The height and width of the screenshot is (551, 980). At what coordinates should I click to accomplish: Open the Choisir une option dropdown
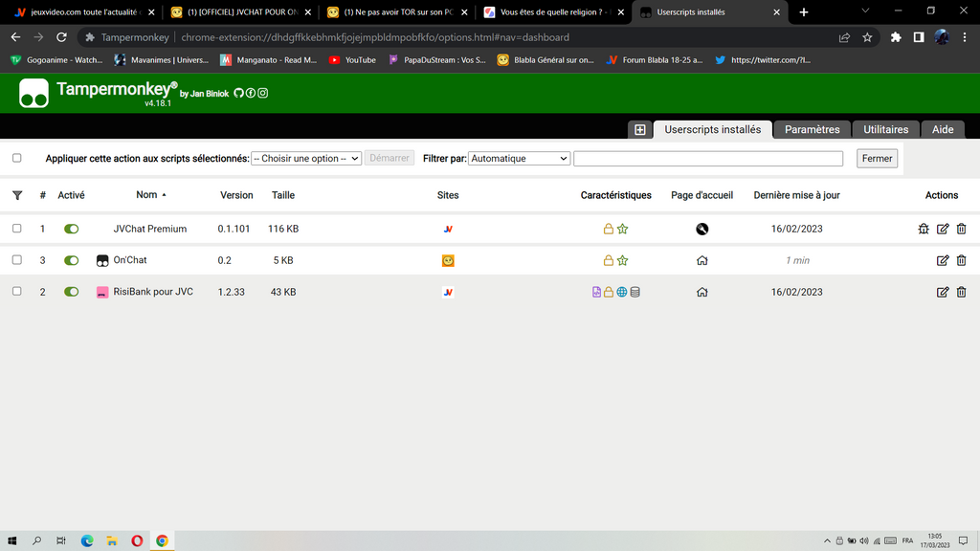point(306,159)
